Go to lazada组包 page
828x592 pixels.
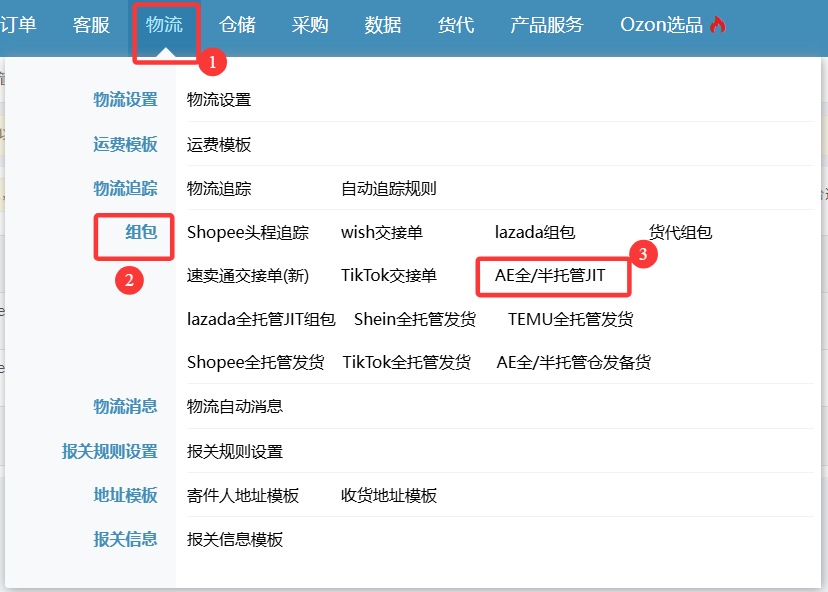click(535, 233)
